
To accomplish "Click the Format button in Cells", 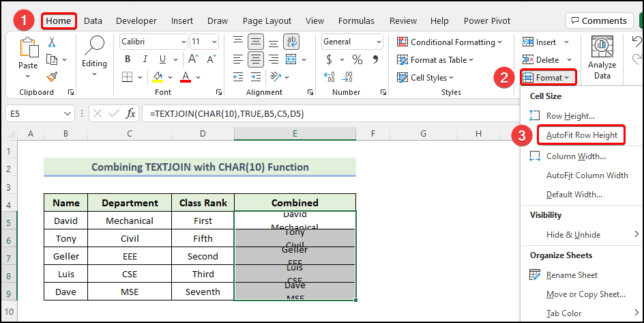I will 548,77.
